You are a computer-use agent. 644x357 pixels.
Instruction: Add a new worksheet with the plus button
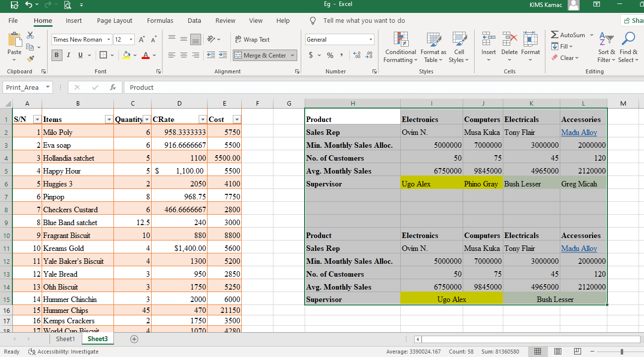click(134, 339)
